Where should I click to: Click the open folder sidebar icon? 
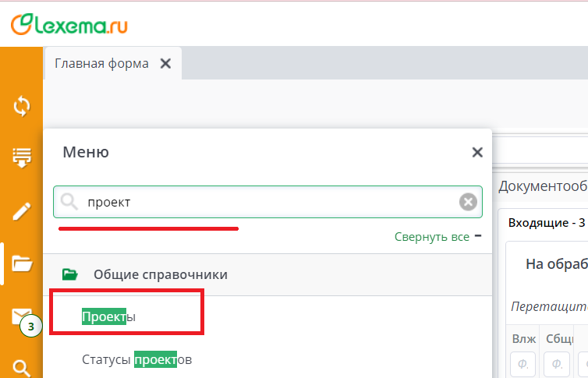22,264
